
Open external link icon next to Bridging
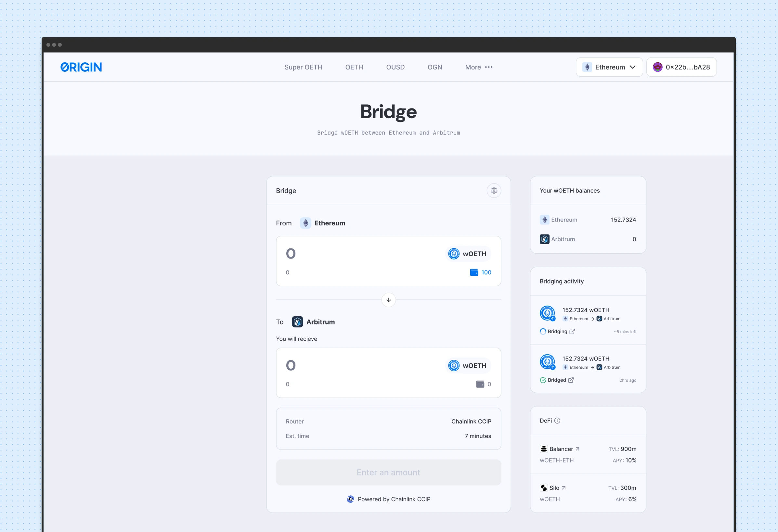point(572,332)
